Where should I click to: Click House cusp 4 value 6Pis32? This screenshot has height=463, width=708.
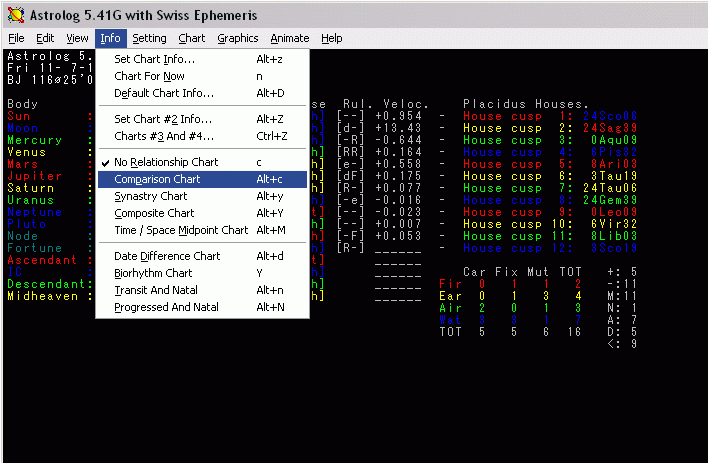[614, 152]
